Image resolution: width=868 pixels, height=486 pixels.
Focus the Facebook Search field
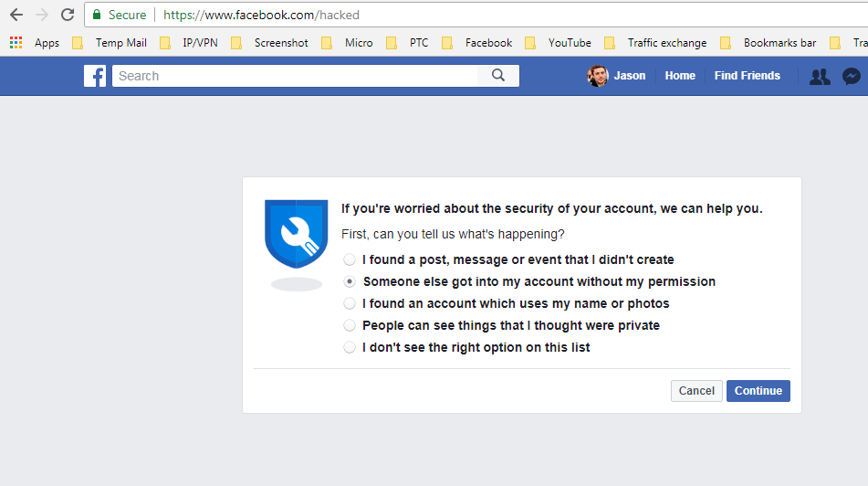point(295,76)
